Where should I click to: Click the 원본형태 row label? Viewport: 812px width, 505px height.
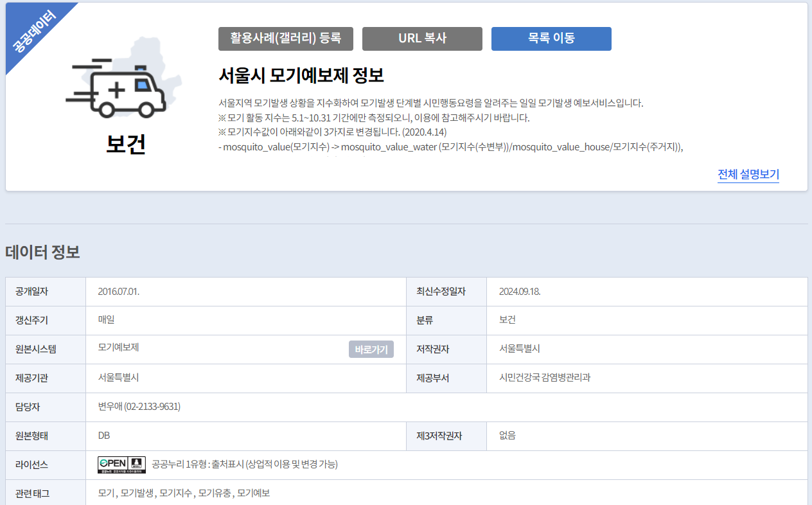point(32,436)
